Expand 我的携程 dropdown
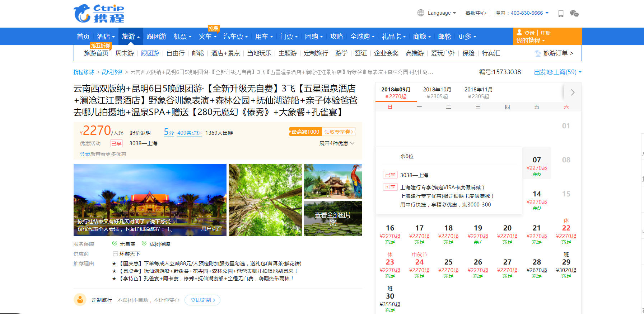This screenshot has width=644, height=314. (530, 41)
